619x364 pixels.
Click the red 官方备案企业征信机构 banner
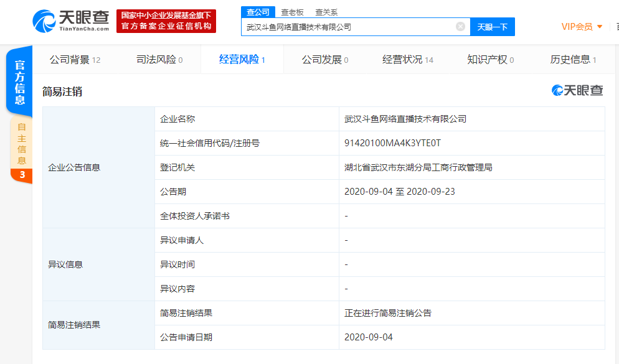pos(166,21)
